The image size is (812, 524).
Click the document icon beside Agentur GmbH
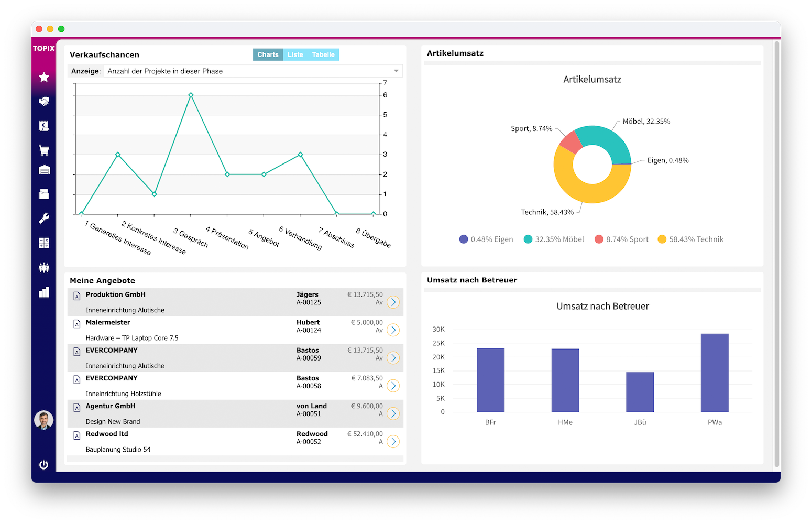(77, 408)
